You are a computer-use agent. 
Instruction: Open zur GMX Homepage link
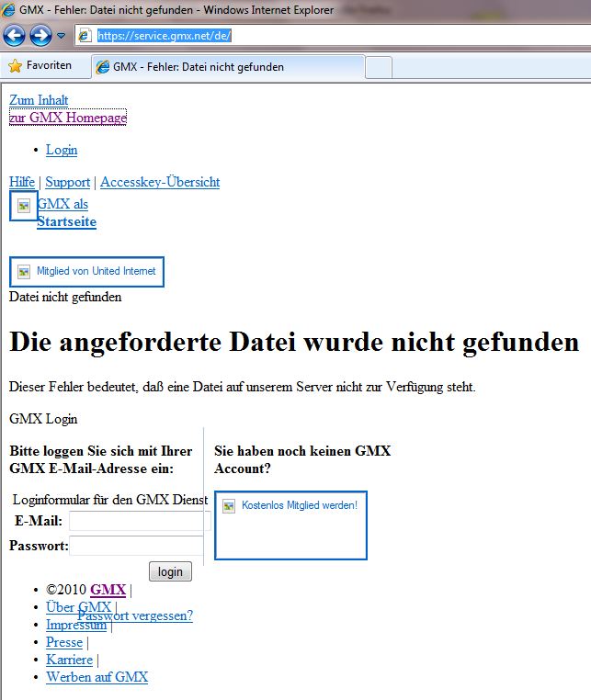68,118
